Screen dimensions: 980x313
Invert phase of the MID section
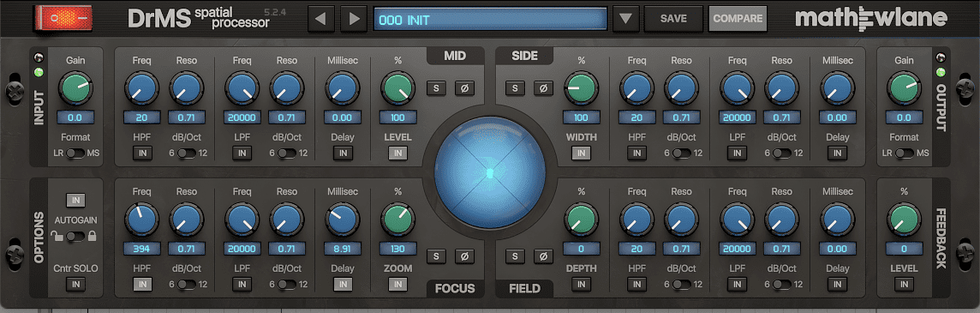pyautogui.click(x=464, y=88)
